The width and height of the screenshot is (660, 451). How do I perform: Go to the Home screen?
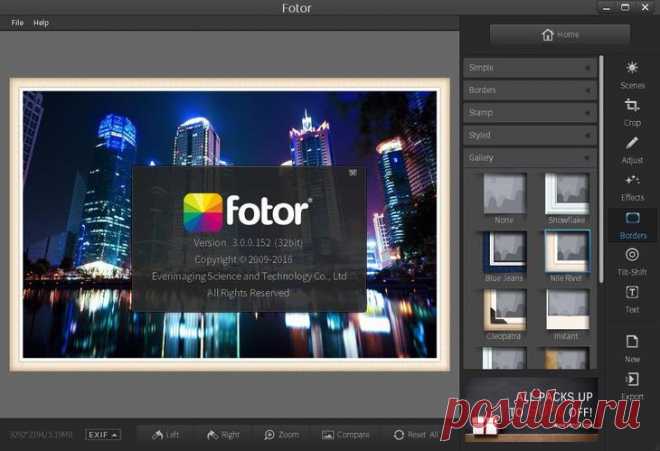click(x=560, y=35)
